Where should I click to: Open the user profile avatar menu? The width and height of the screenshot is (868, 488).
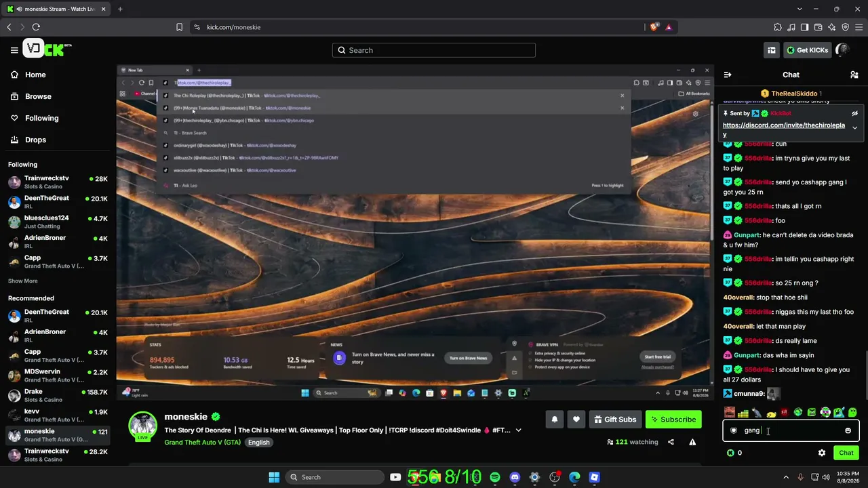coord(843,50)
